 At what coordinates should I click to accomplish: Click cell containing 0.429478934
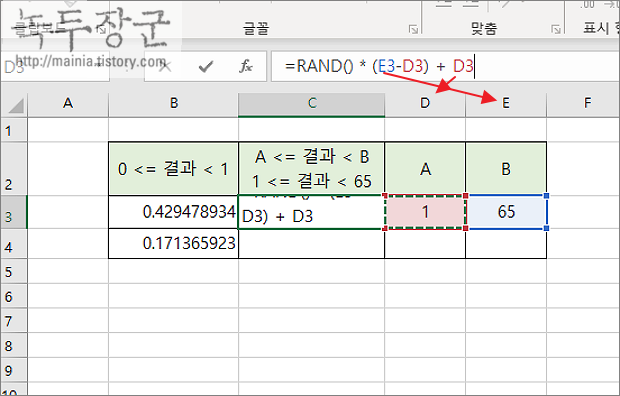click(174, 212)
